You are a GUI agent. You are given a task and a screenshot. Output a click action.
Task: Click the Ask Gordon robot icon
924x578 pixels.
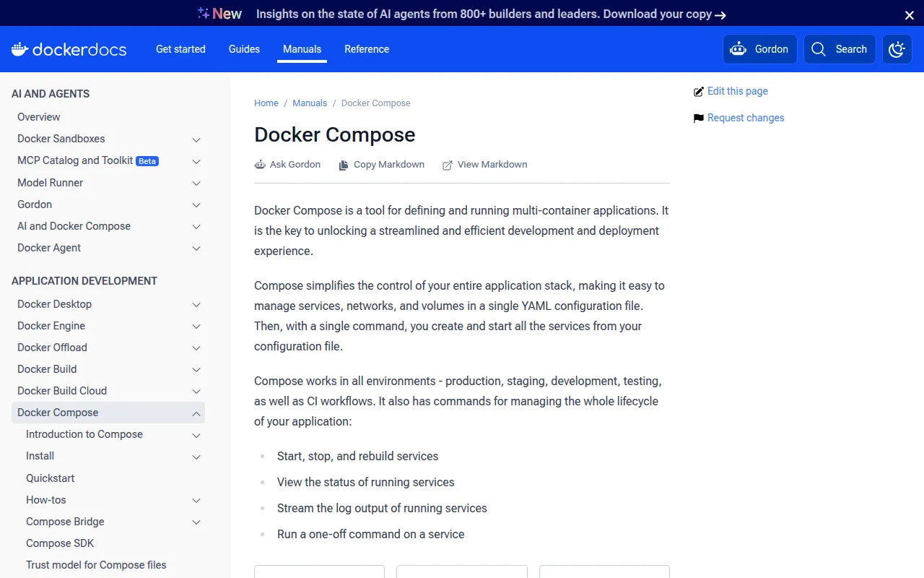coord(260,165)
